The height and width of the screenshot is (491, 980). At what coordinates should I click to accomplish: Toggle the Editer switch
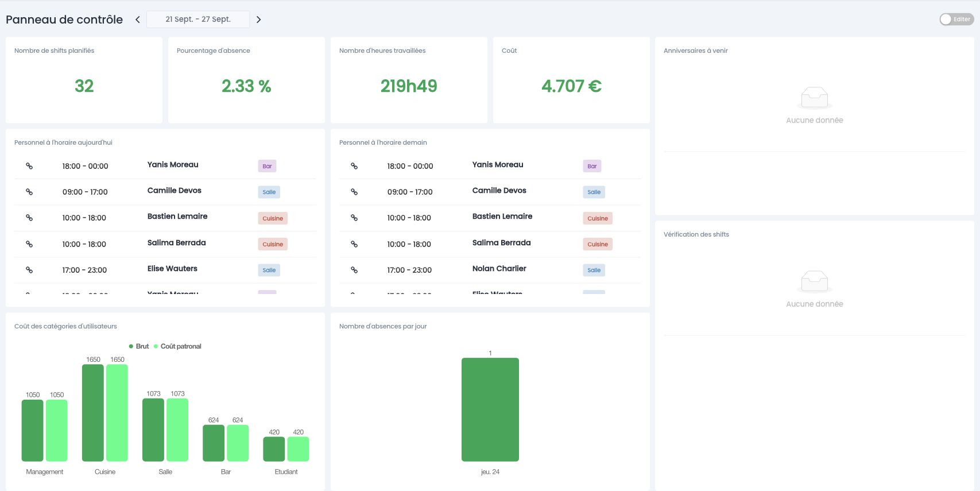(x=956, y=19)
